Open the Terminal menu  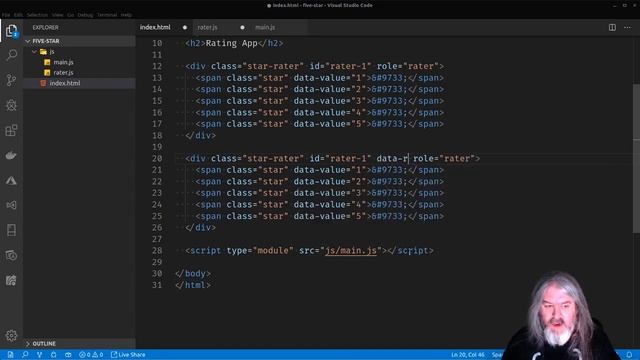click(107, 15)
